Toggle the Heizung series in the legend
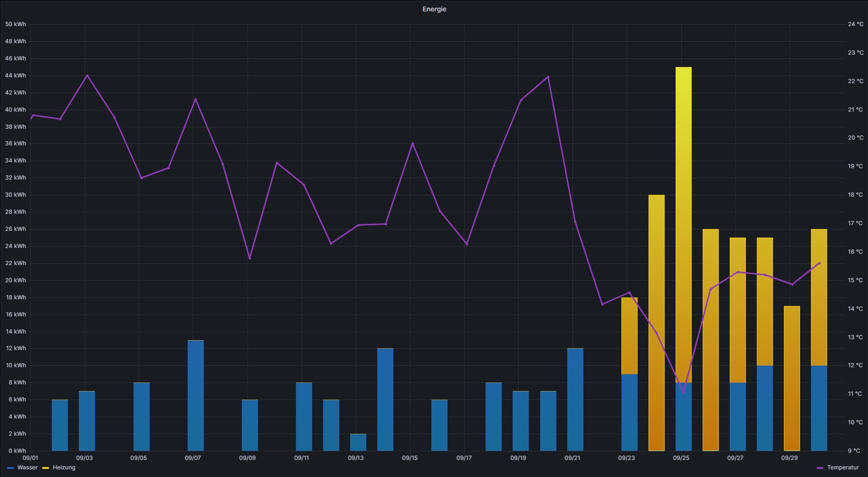Image resolution: width=868 pixels, height=477 pixels. [x=64, y=467]
